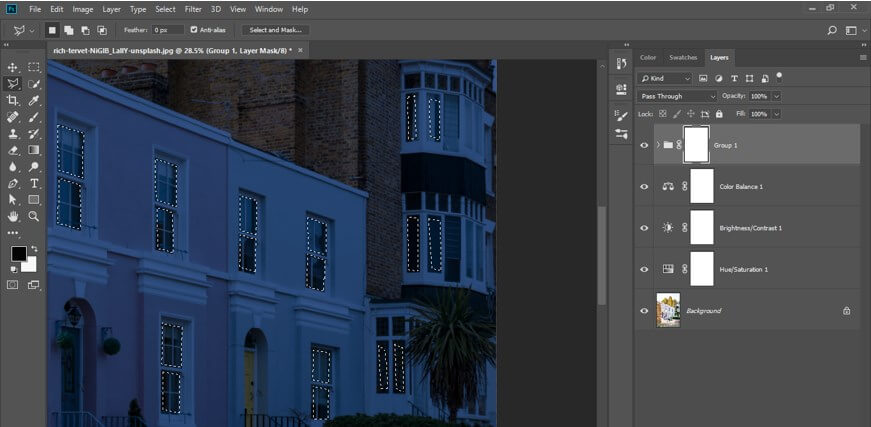This screenshot has width=871, height=427.
Task: Select the Path Selection tool
Action: pos(12,199)
